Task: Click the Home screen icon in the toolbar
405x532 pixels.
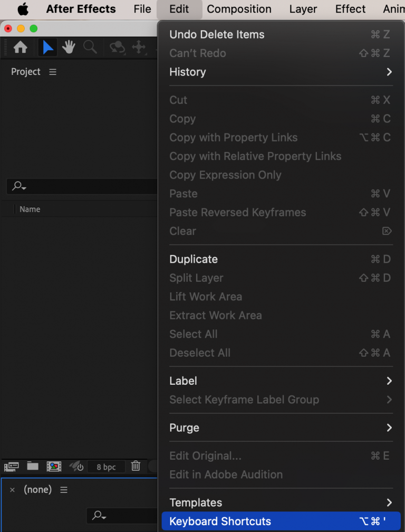Action: pyautogui.click(x=20, y=47)
